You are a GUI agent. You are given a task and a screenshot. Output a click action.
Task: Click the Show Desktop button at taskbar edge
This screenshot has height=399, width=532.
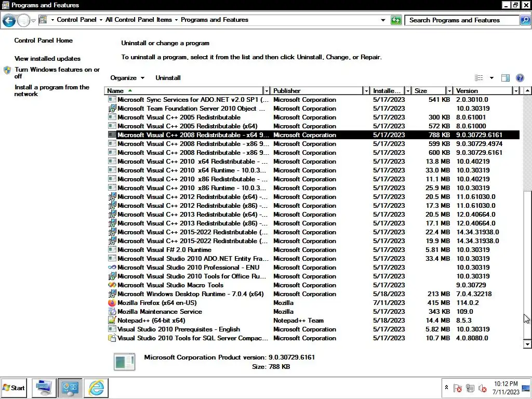(526, 388)
